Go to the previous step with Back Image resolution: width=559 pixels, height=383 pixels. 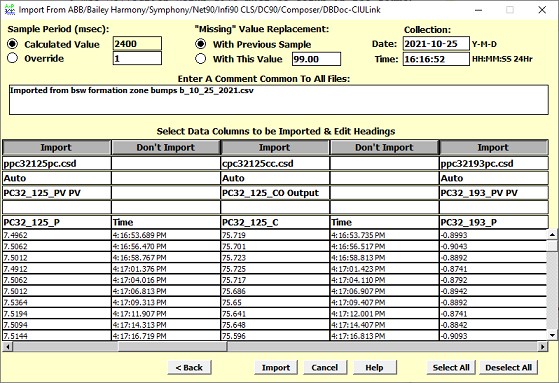click(189, 367)
